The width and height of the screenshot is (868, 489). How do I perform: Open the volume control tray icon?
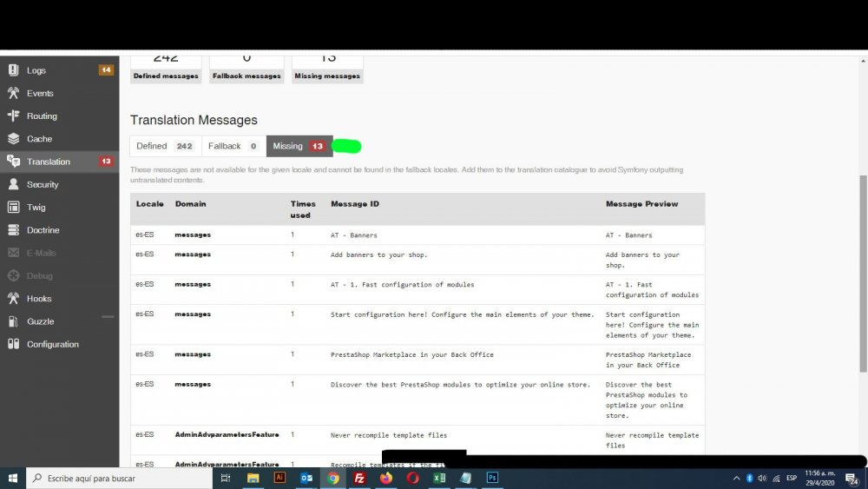pyautogui.click(x=762, y=478)
